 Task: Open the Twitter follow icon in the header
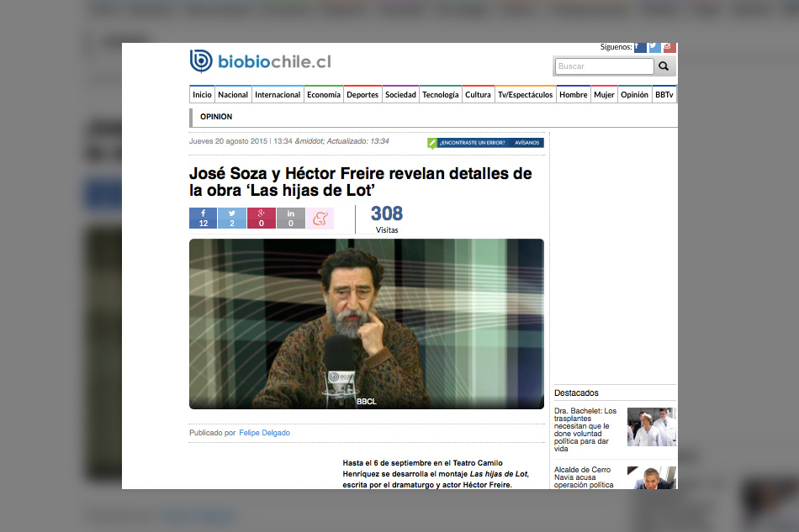pyautogui.click(x=655, y=47)
